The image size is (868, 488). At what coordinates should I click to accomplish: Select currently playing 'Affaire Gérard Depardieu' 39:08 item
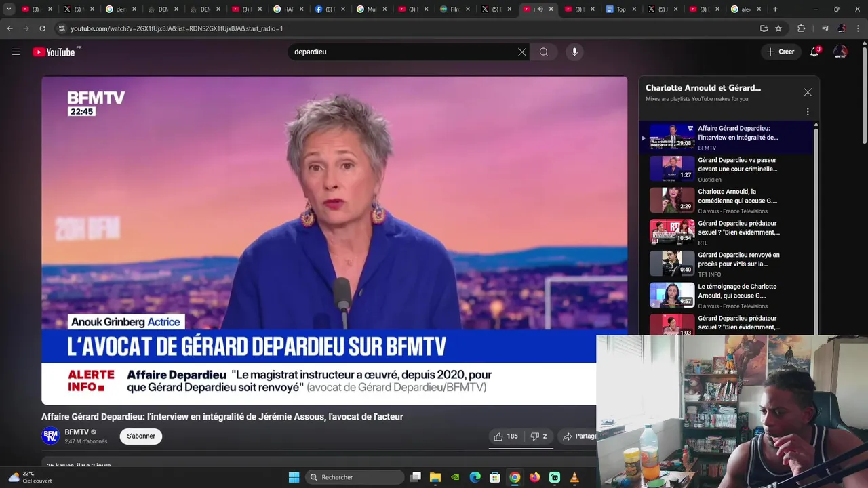[x=726, y=137]
